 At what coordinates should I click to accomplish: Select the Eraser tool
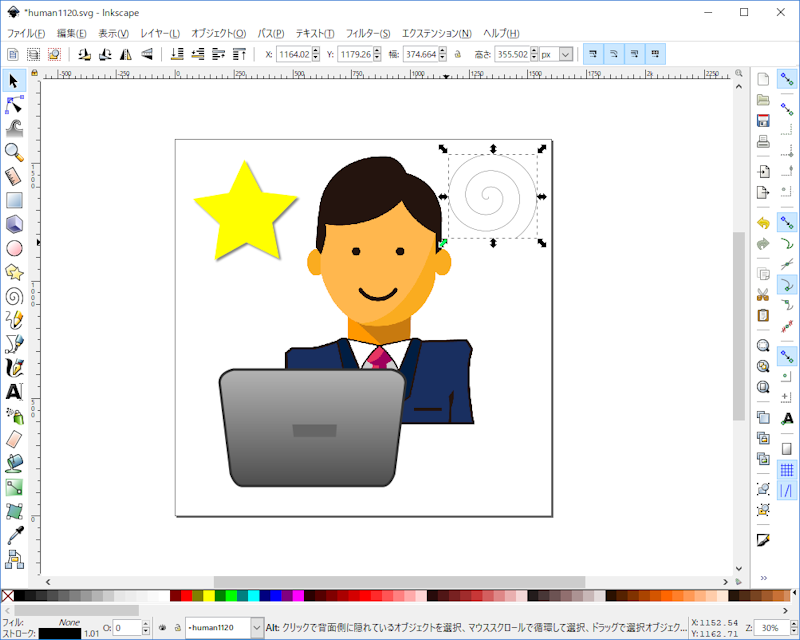click(x=14, y=439)
